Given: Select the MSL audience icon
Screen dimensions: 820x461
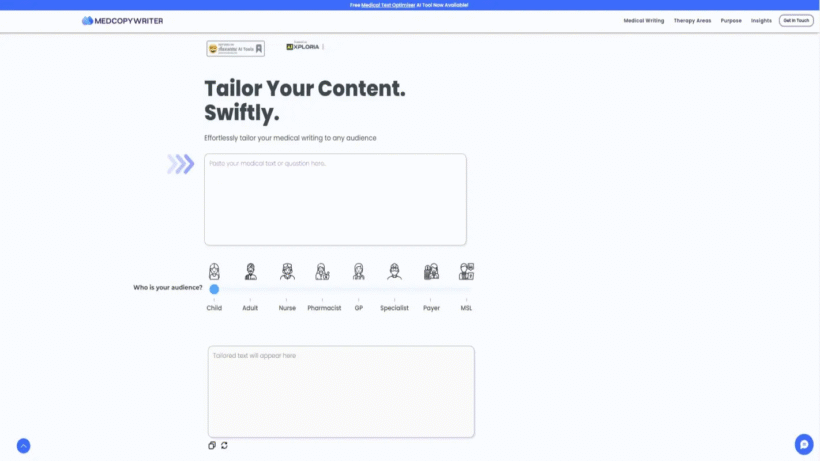Looking at the screenshot, I should coord(466,271).
